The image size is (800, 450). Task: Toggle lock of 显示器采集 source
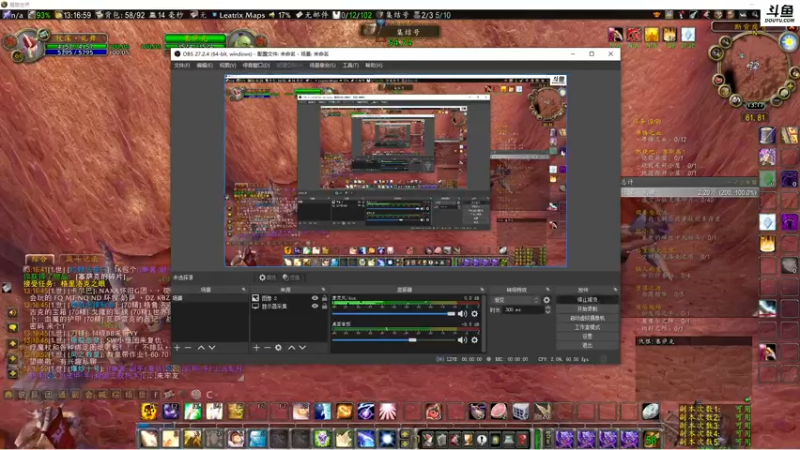point(324,306)
